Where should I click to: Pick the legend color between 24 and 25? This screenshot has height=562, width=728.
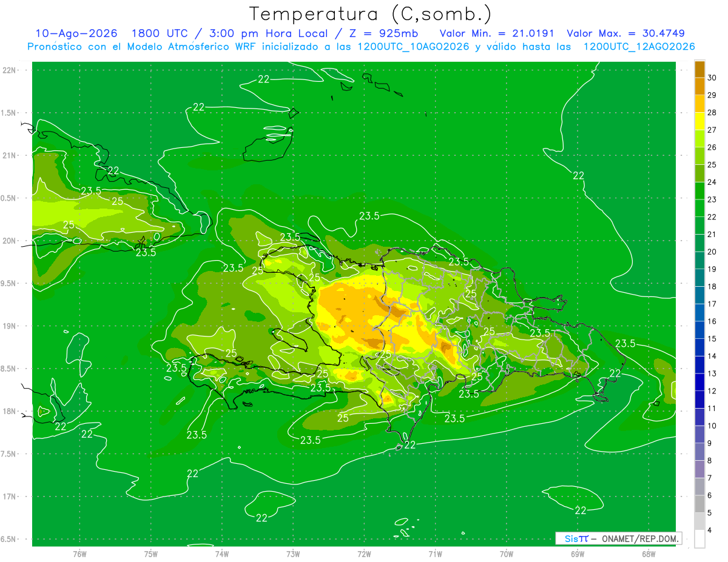tap(699, 173)
